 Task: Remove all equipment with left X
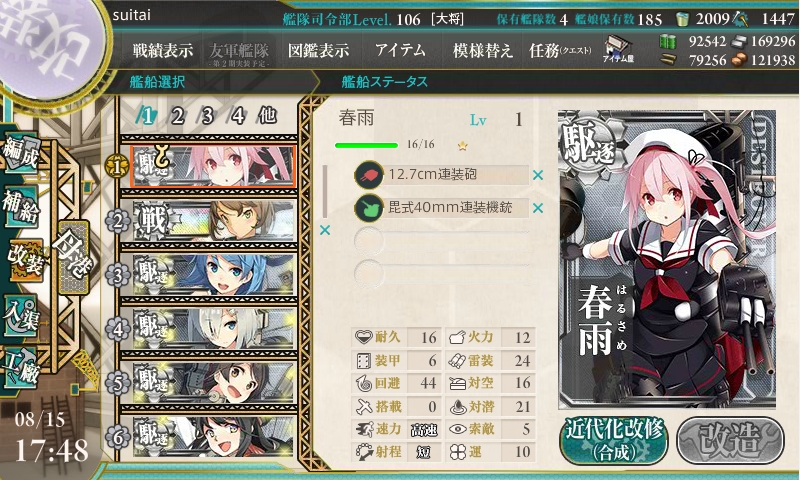pyautogui.click(x=325, y=230)
